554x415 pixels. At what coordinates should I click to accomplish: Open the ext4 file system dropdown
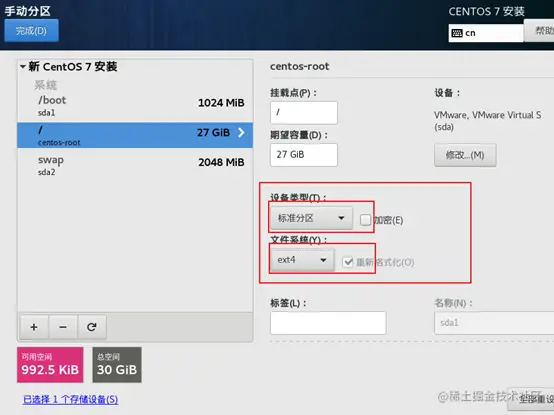click(x=302, y=260)
